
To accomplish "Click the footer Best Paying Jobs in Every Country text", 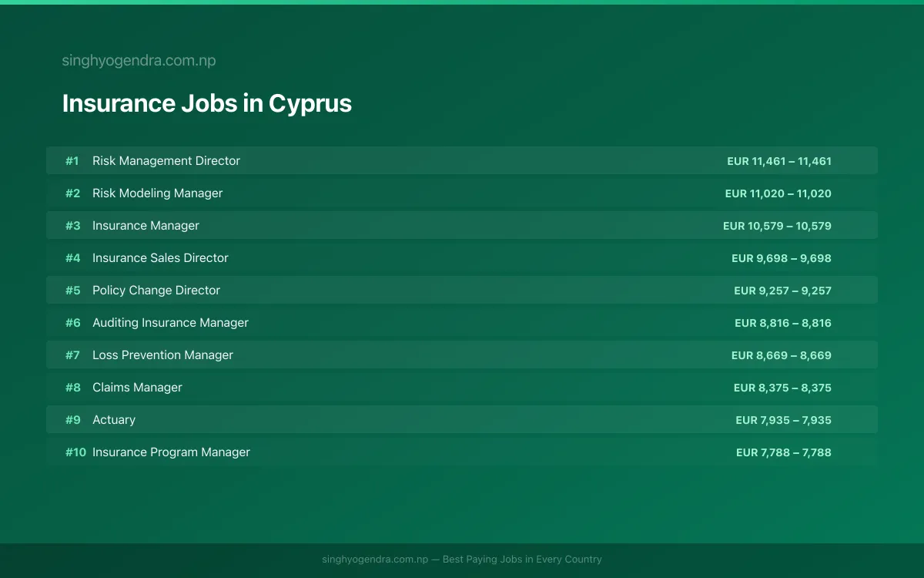I will click(x=522, y=560).
